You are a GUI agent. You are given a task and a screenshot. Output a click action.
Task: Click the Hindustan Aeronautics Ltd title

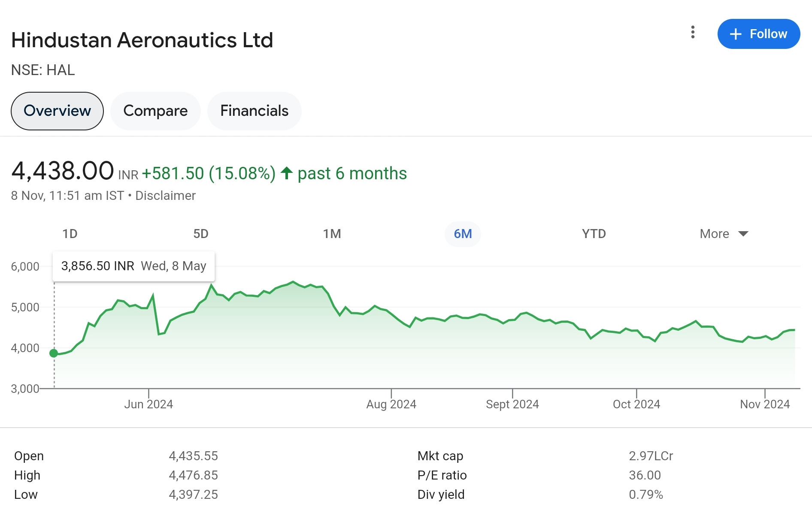[x=142, y=40]
